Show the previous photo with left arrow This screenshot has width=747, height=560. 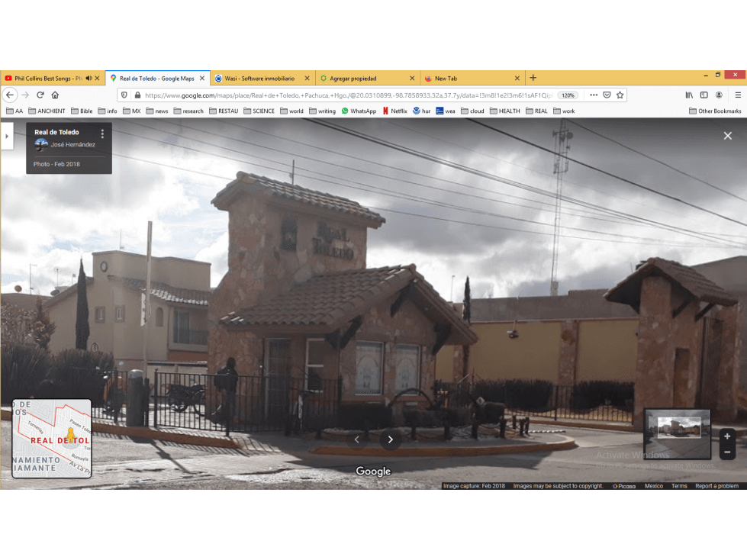[357, 439]
